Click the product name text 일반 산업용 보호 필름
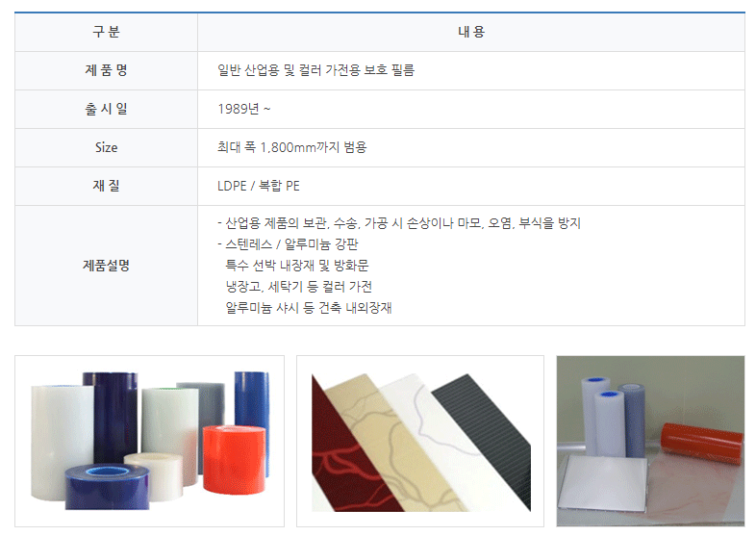The image size is (756, 536). click(315, 70)
